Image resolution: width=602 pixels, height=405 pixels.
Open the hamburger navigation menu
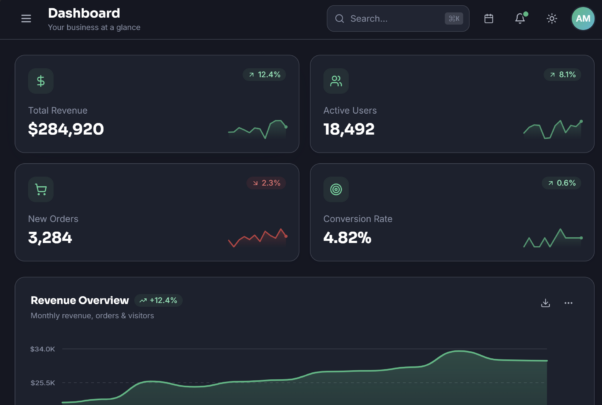(x=26, y=18)
